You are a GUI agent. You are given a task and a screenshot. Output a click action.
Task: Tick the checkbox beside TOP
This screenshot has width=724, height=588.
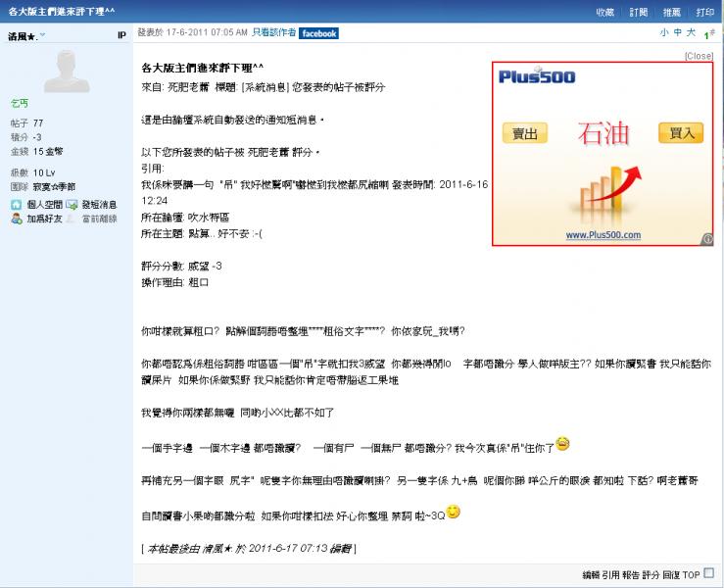(708, 573)
